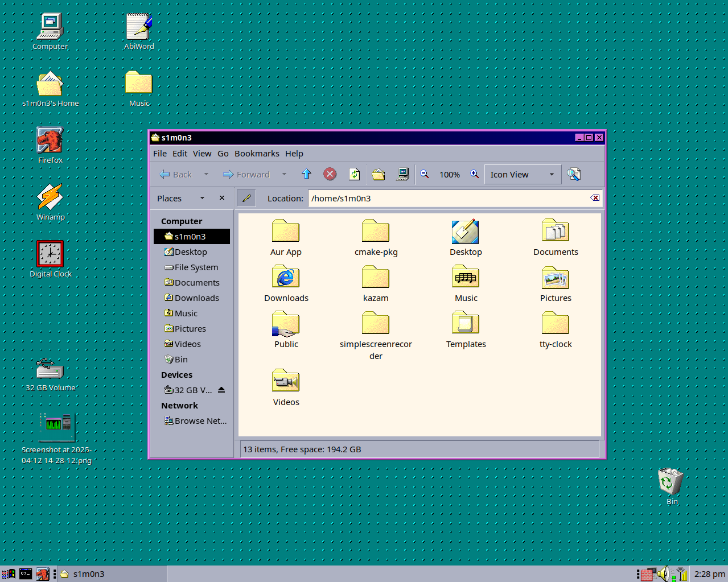Image resolution: width=728 pixels, height=582 pixels.
Task: Close the Places side pane
Action: point(222,198)
